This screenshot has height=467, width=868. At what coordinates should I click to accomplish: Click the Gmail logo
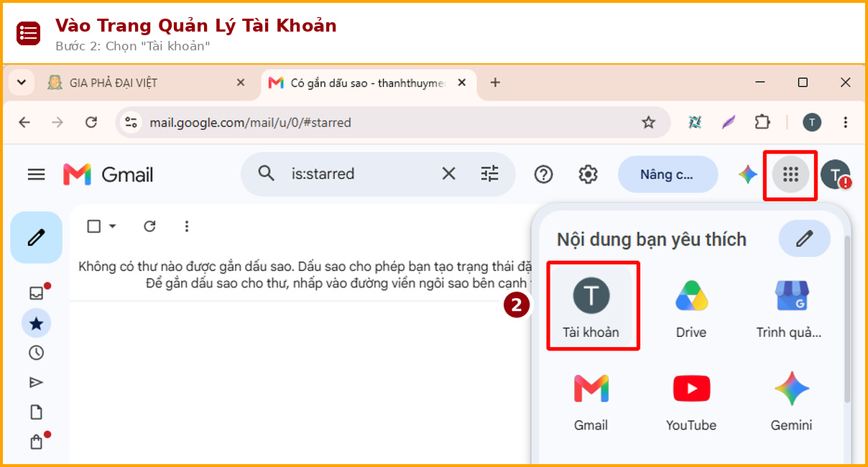[x=108, y=174]
